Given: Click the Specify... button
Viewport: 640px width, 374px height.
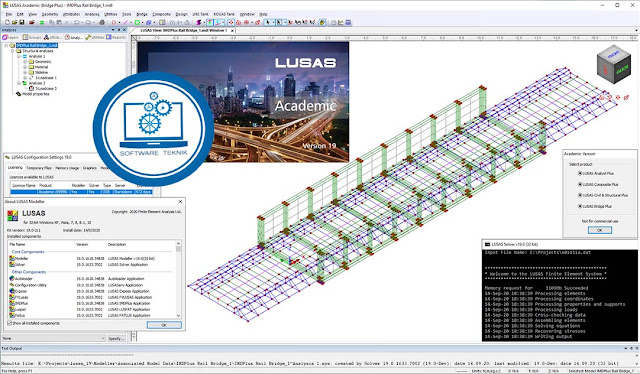Looking at the screenshot, I should (x=116, y=338).
